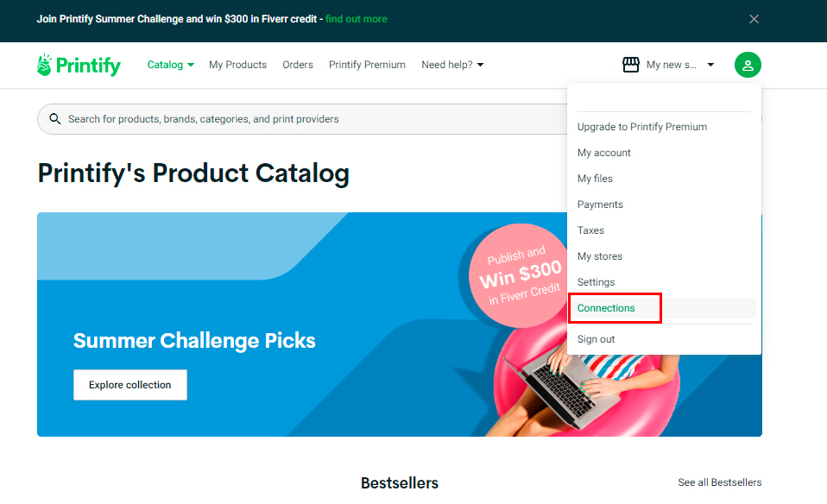Expand the Catalog dropdown menu
Image resolution: width=827 pixels, height=504 pixels.
tap(170, 65)
